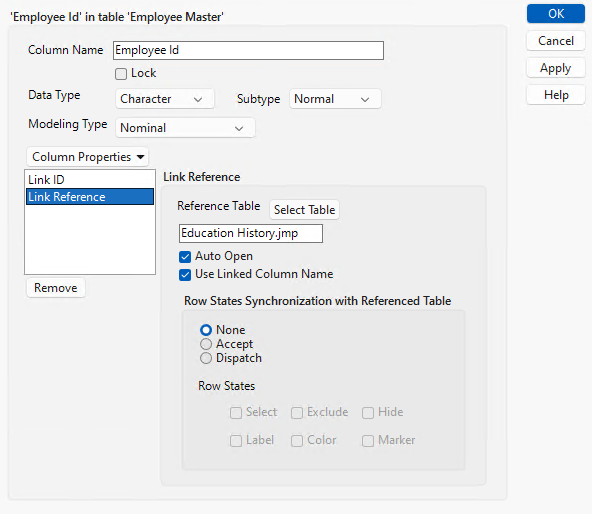Open the Subtype Normal dropdown
Viewport: 592px width, 514px height.
coord(335,99)
